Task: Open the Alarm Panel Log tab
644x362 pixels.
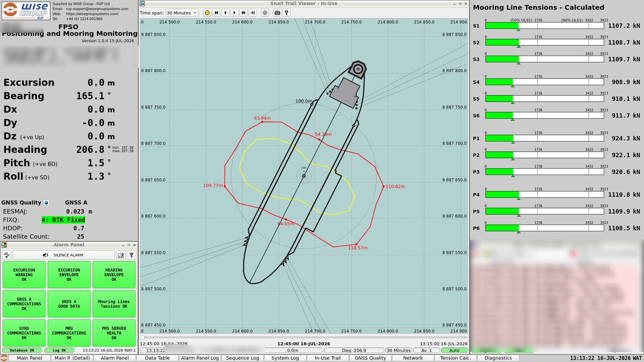Action: click(200, 358)
